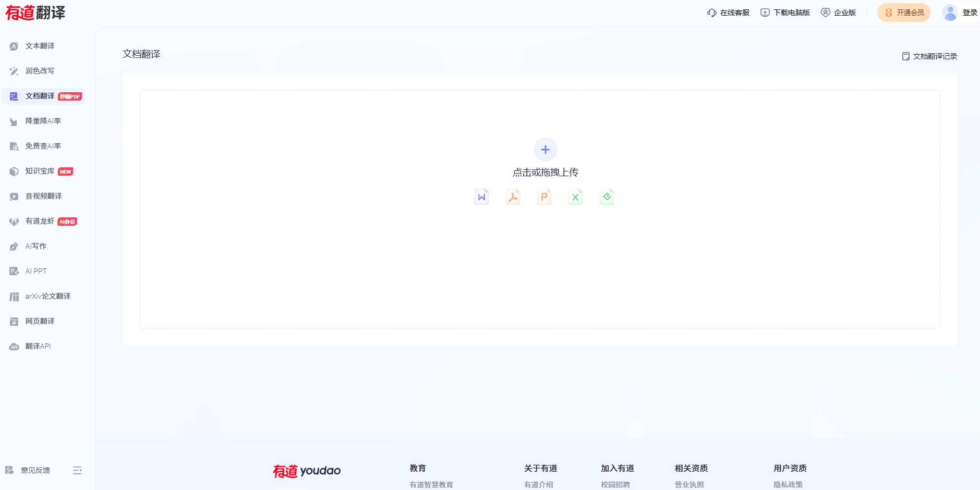980x490 pixels.
Task: Click the 有道 youdao footer logo
Action: coord(307,471)
